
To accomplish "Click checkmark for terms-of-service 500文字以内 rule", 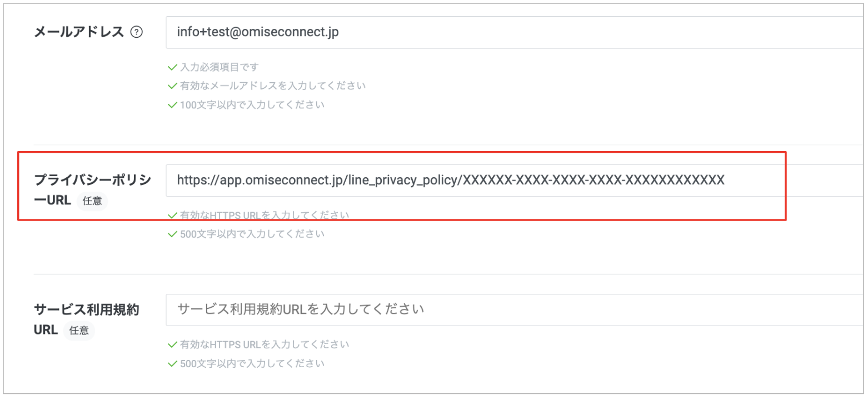I will [172, 364].
